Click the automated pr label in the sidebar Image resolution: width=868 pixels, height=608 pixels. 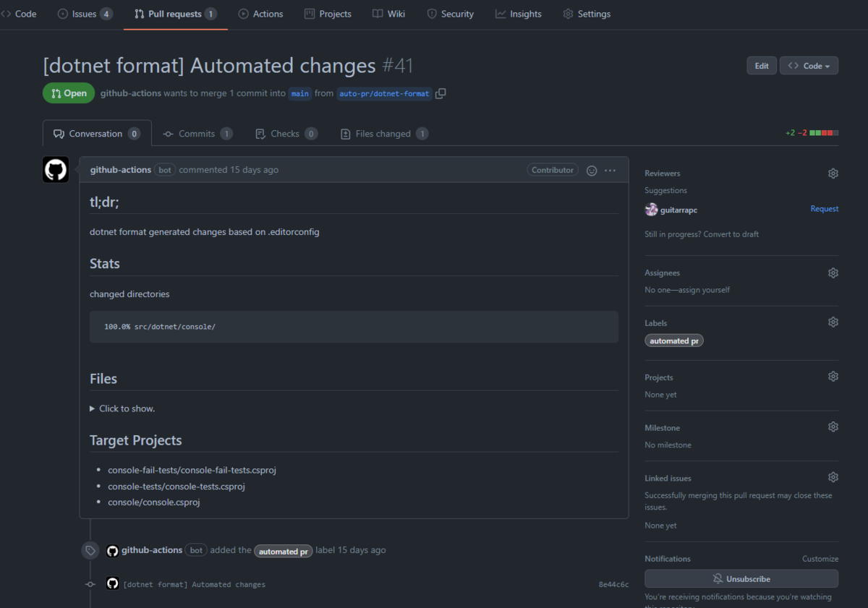(674, 341)
